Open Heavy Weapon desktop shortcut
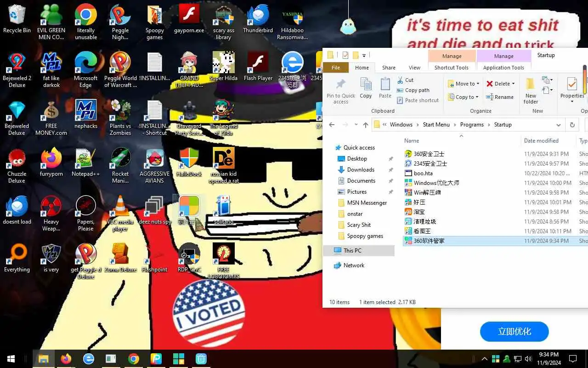Viewport: 588px width, 368px height. click(x=51, y=213)
